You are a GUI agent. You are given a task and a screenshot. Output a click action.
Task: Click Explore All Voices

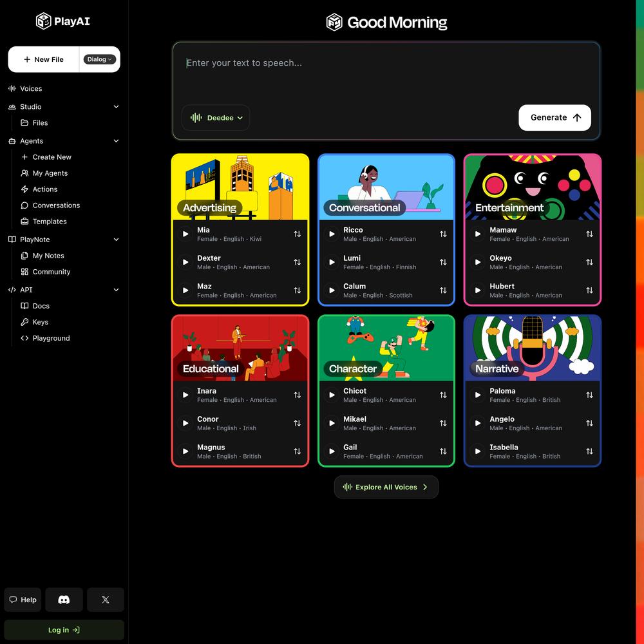tap(386, 487)
